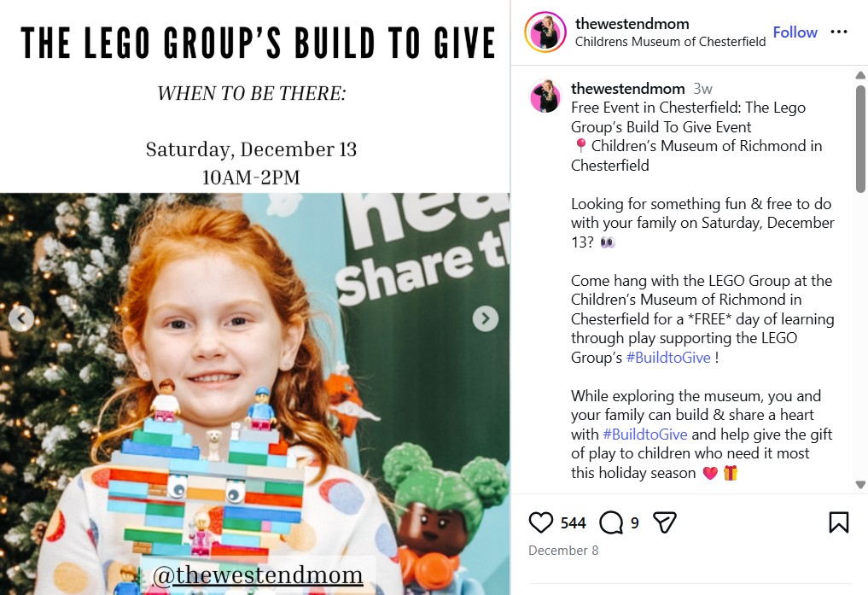Viewport: 868px width, 595px height.
Task: Open the first #BuildtoGive hashtag
Action: [668, 358]
